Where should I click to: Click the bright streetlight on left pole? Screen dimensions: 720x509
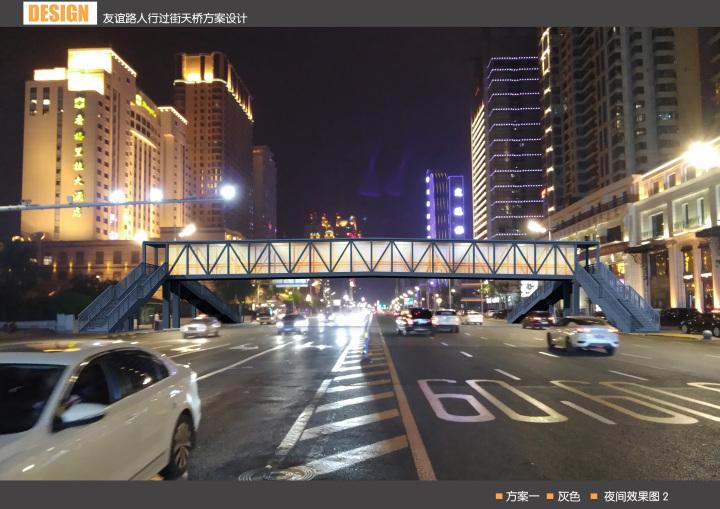pyautogui.click(x=228, y=191)
